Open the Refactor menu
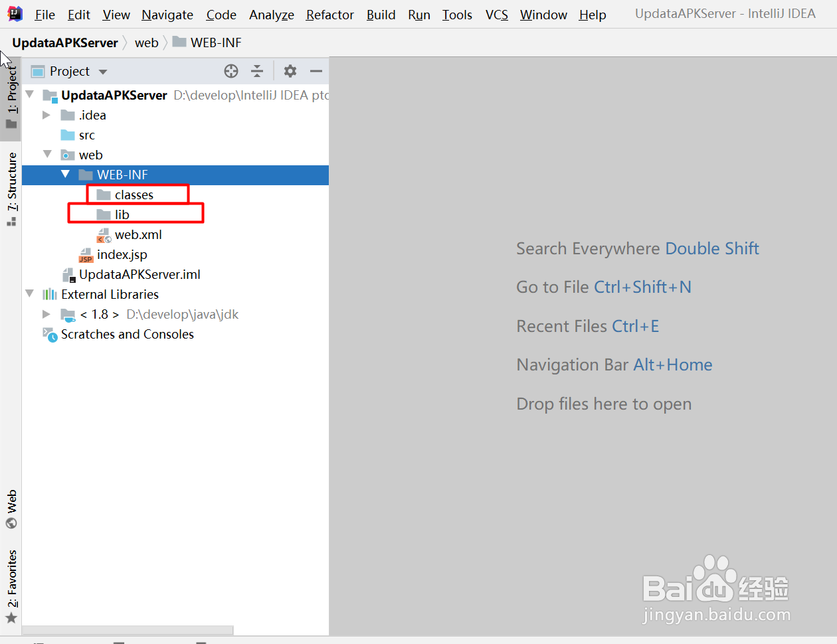This screenshot has height=644, width=837. pyautogui.click(x=330, y=15)
